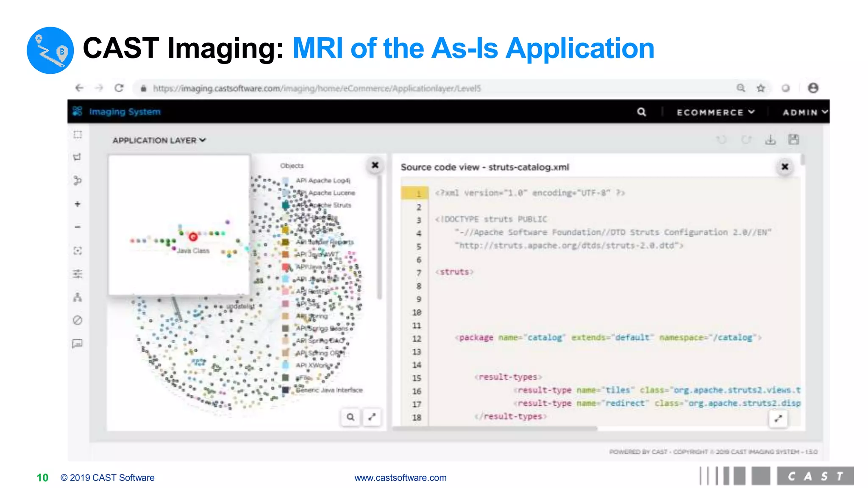Choose the lasso polygon selection tool
The height and width of the screenshot is (488, 868).
[x=77, y=157]
